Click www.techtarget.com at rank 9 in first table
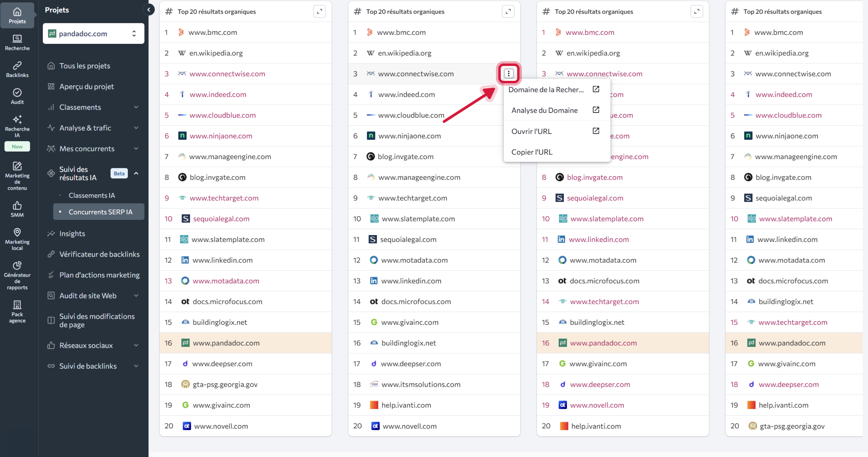868x457 pixels. (x=224, y=198)
